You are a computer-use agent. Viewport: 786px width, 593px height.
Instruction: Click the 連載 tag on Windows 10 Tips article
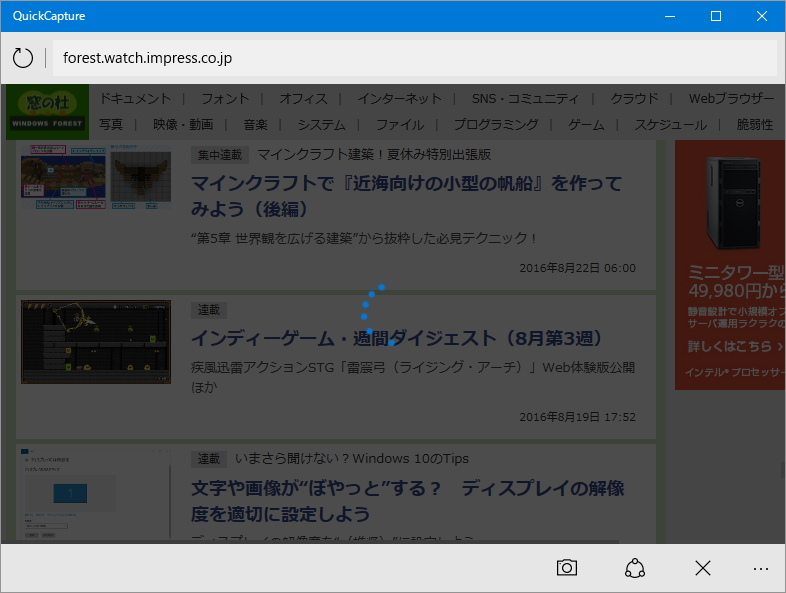pyautogui.click(x=209, y=459)
